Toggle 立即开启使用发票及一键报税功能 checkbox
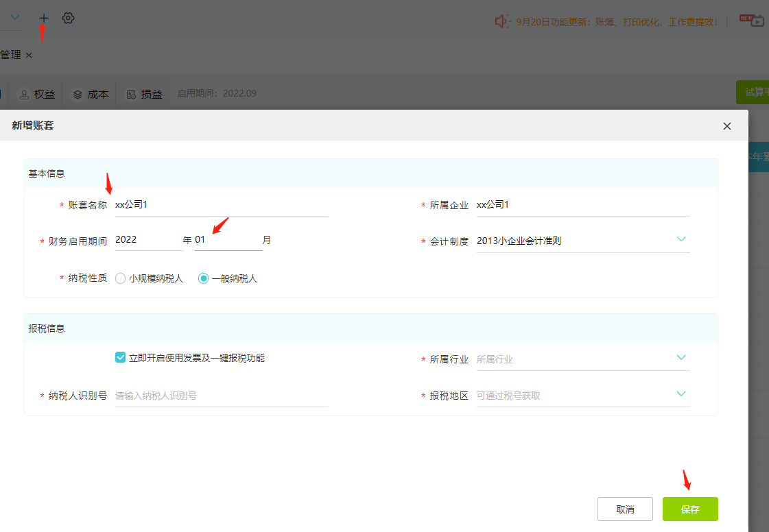The width and height of the screenshot is (769, 532). coord(121,358)
